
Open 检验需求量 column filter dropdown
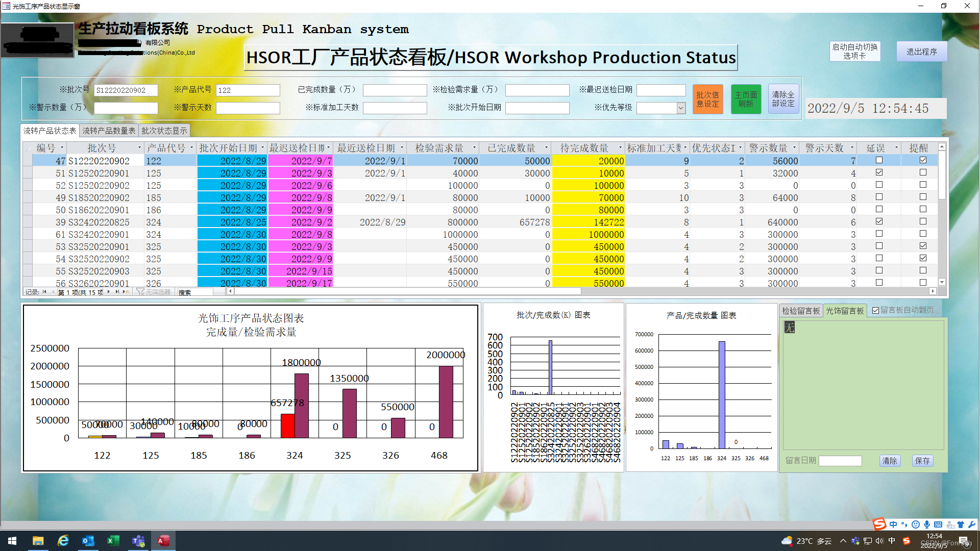coord(474,148)
